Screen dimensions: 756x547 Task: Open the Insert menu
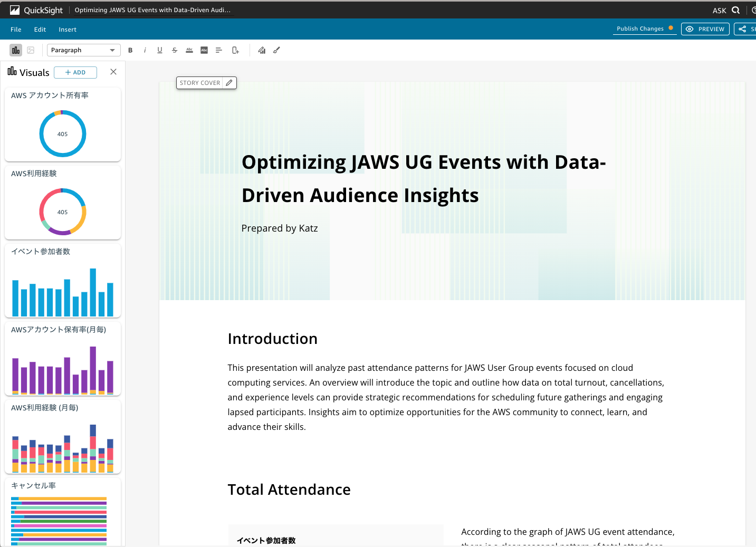click(x=68, y=30)
